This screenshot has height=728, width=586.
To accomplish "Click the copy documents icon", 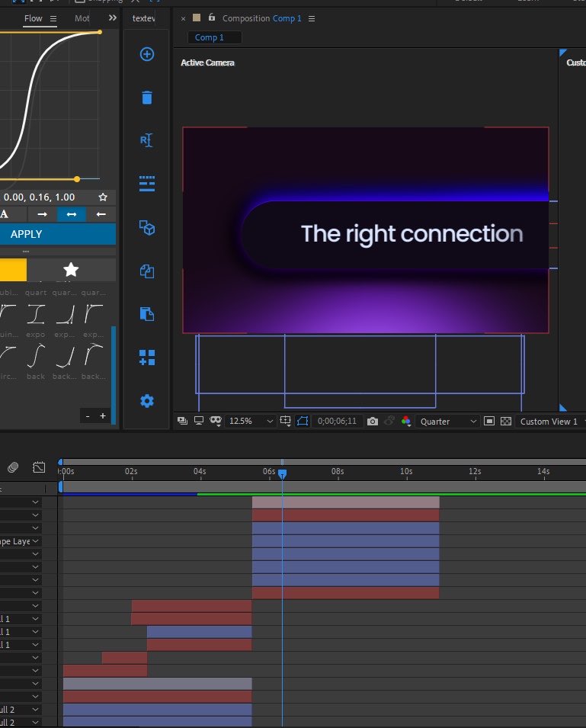I will tap(147, 271).
